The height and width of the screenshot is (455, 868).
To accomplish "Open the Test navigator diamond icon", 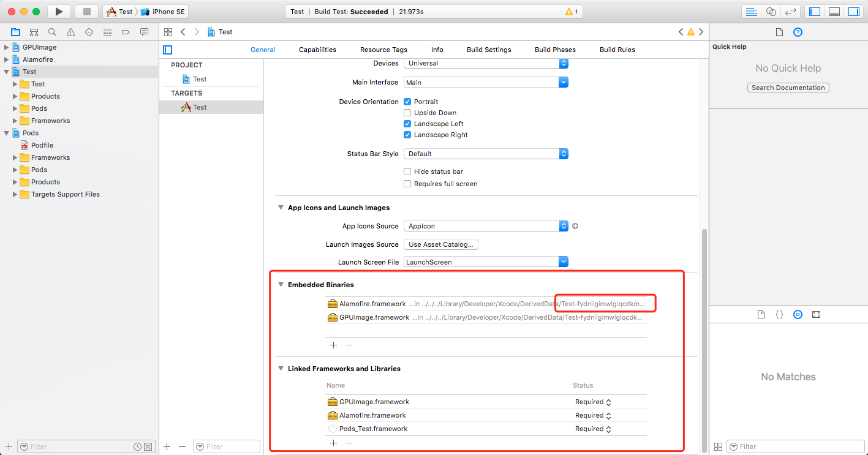I will click(x=89, y=32).
